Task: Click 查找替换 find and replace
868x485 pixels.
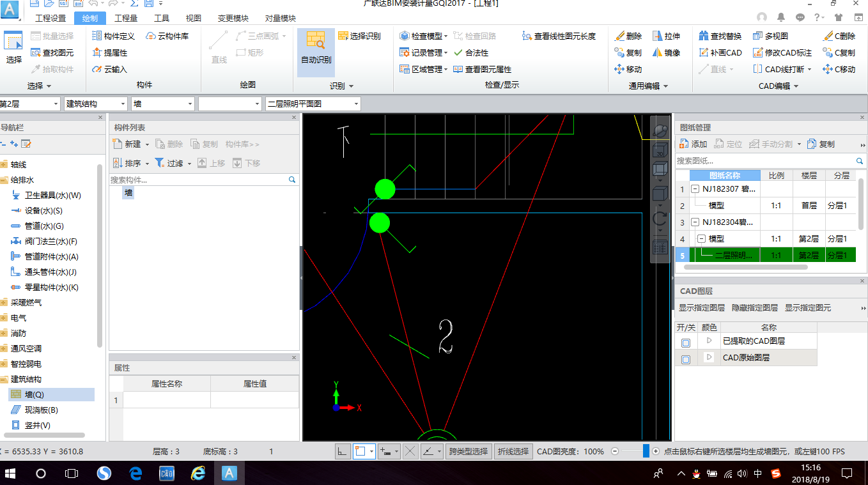Action: (x=720, y=36)
